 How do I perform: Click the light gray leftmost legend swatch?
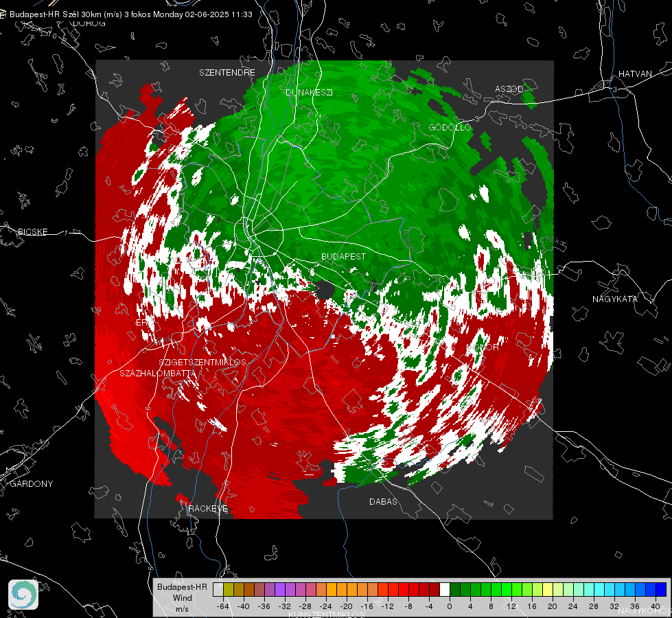click(x=218, y=589)
